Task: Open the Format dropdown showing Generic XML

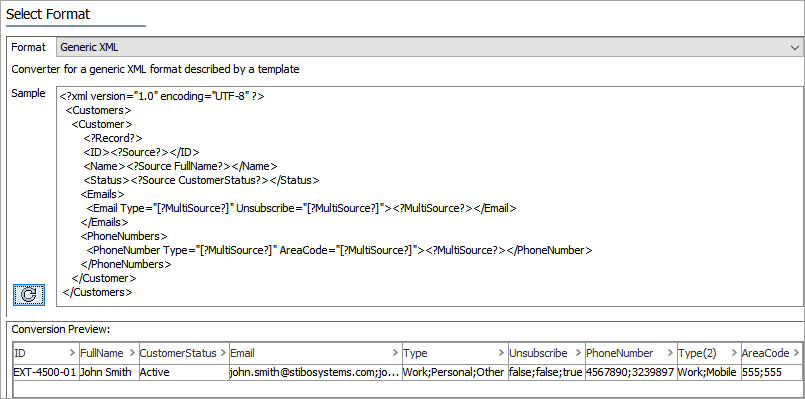Action: click(429, 47)
